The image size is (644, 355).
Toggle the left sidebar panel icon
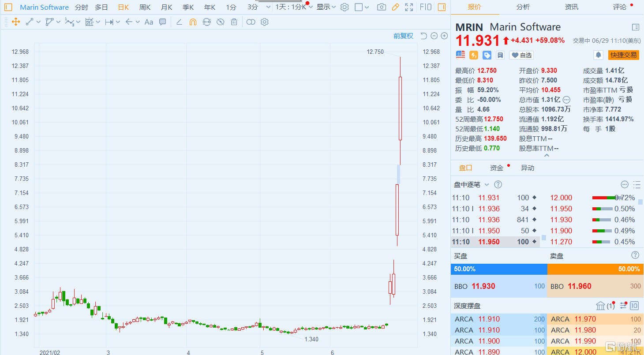pyautogui.click(x=8, y=7)
